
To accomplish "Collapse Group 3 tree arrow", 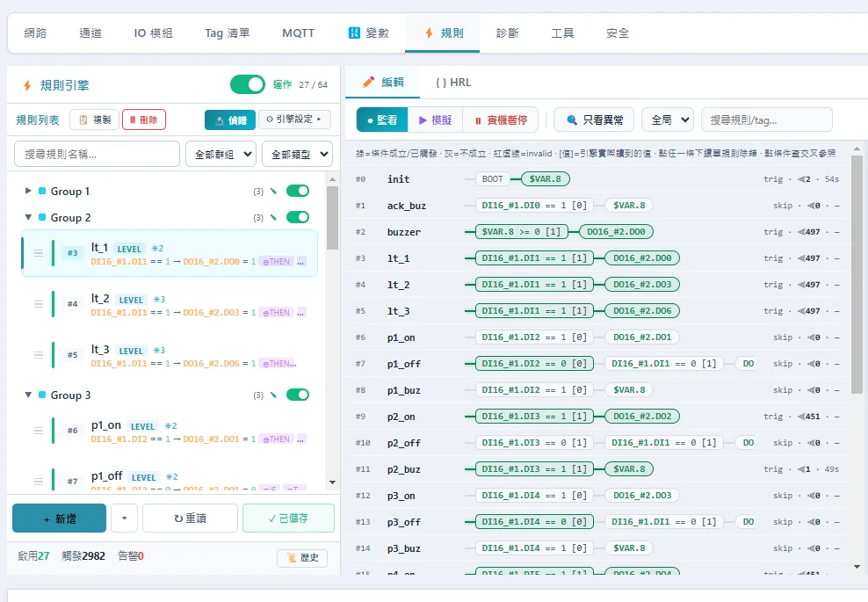I will (28, 395).
